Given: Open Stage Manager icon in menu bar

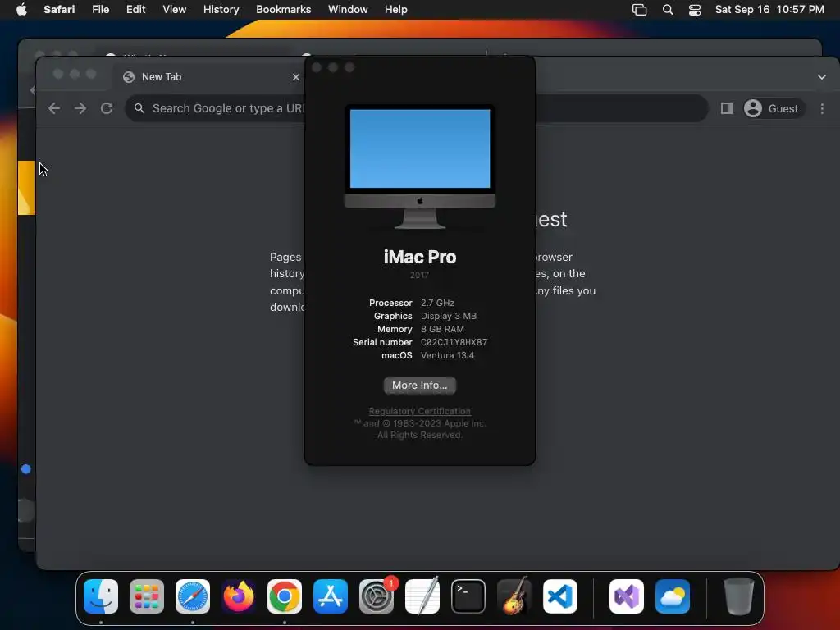Looking at the screenshot, I should tap(639, 10).
